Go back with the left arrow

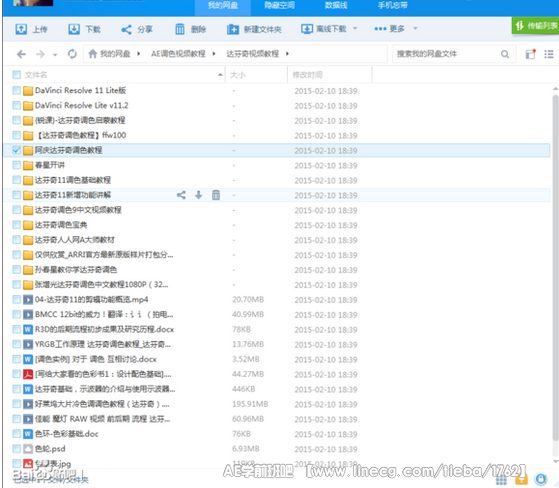(x=21, y=54)
